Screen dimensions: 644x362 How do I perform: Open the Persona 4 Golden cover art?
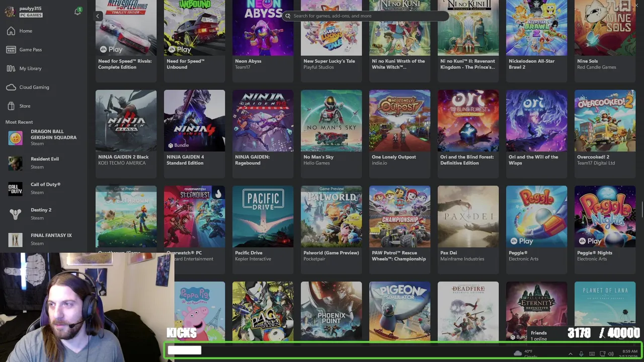coord(263,312)
